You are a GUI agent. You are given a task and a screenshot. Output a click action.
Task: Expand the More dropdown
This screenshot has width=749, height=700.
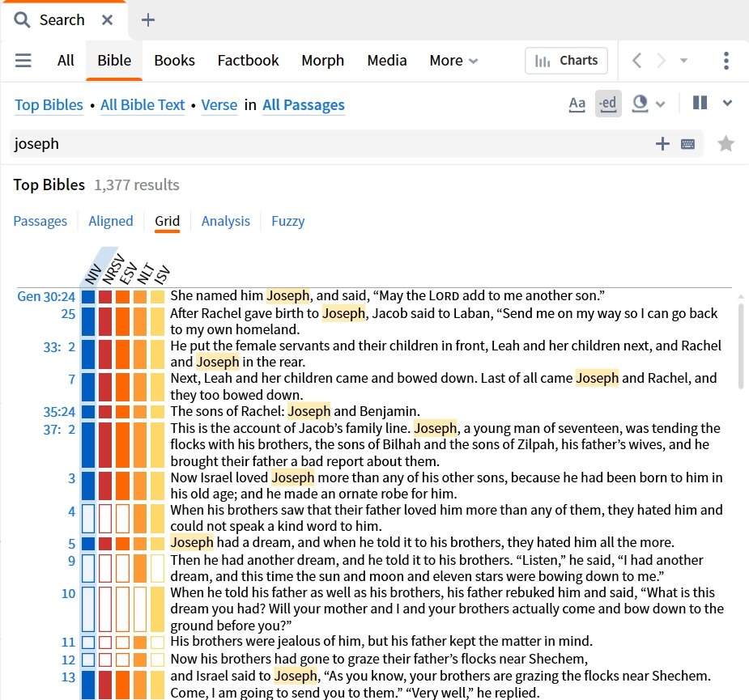click(453, 61)
